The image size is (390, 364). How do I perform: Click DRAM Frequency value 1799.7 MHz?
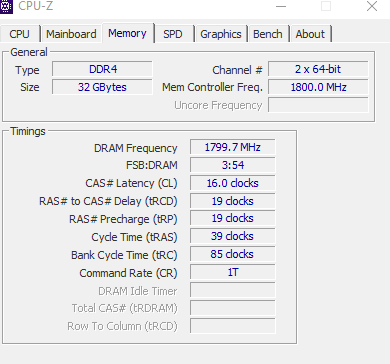tap(233, 147)
